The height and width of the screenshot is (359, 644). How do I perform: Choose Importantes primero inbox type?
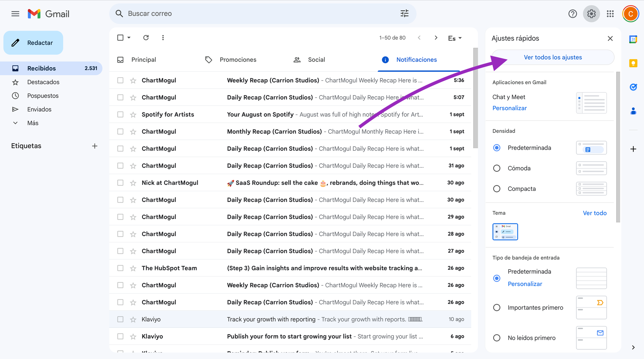tap(497, 308)
